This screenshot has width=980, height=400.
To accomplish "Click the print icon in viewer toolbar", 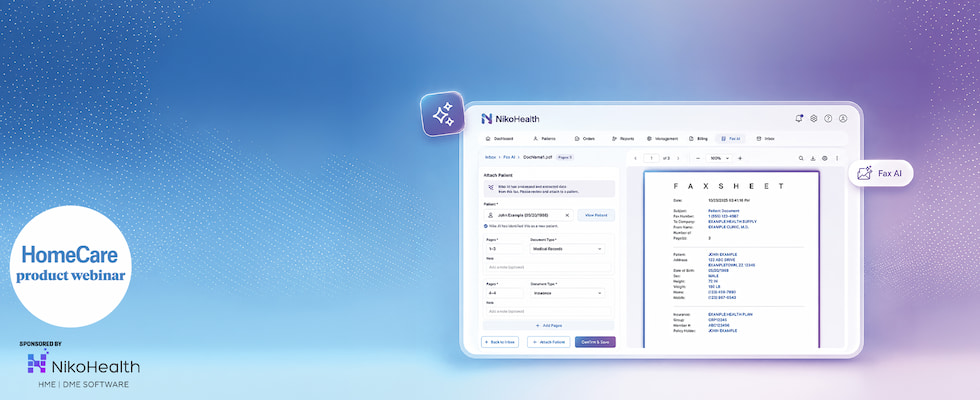I will (x=825, y=158).
